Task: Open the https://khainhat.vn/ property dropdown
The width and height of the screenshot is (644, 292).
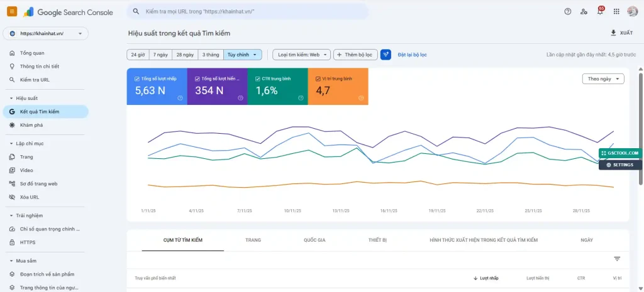Action: [x=45, y=34]
